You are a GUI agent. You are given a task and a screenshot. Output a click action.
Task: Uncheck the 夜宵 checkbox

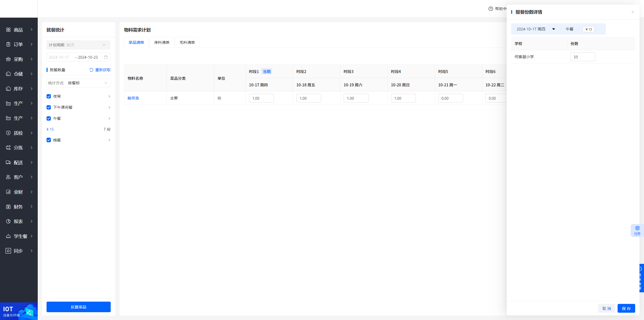(49, 96)
